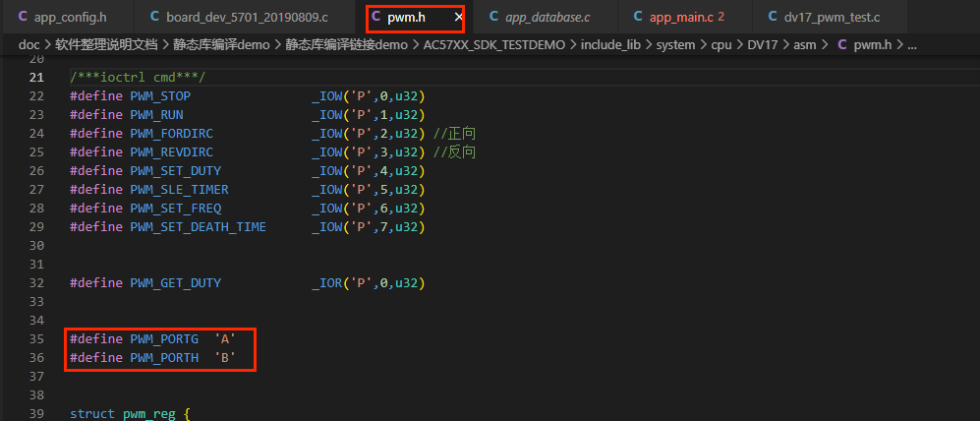Click the //正向 comment

tap(454, 134)
